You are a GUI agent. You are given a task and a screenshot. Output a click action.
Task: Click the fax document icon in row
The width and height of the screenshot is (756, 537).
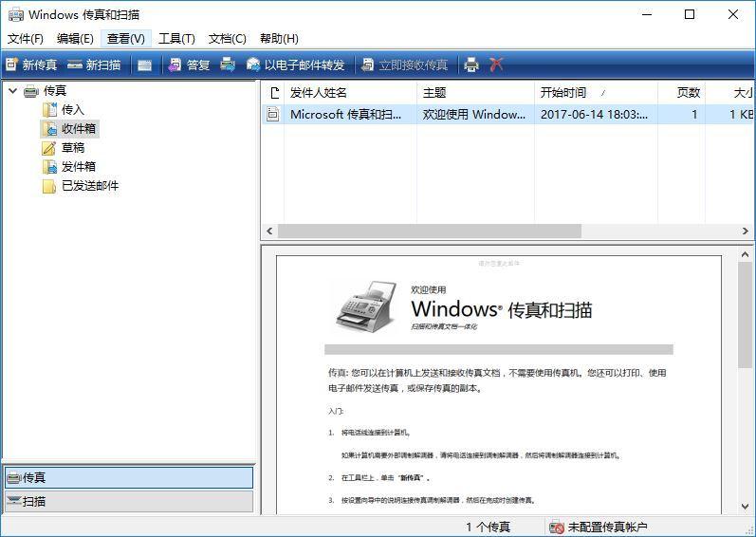(273, 114)
